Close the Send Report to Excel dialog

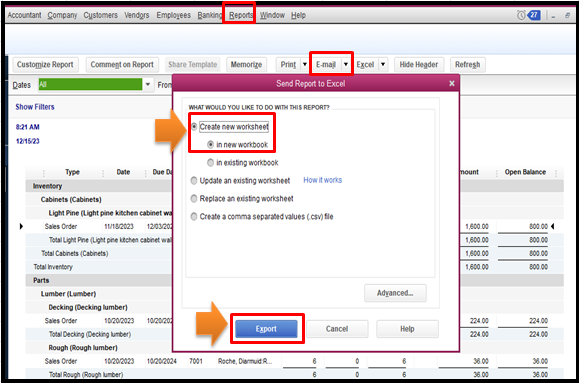coord(452,83)
